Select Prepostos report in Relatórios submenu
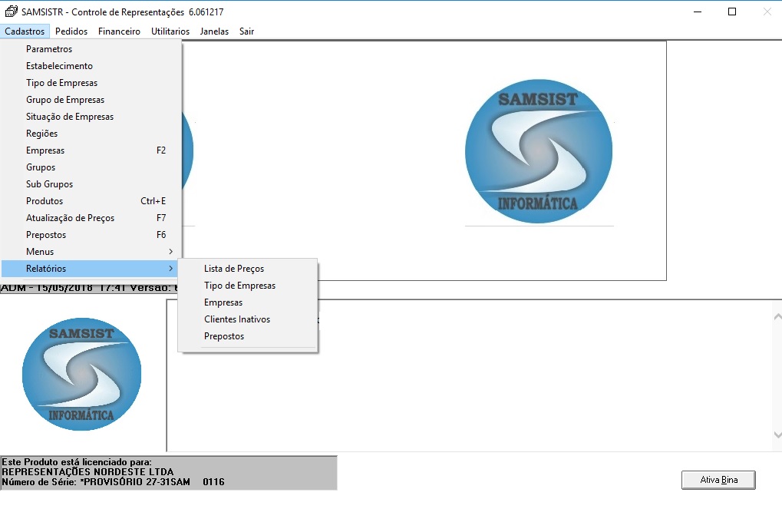 click(247, 336)
